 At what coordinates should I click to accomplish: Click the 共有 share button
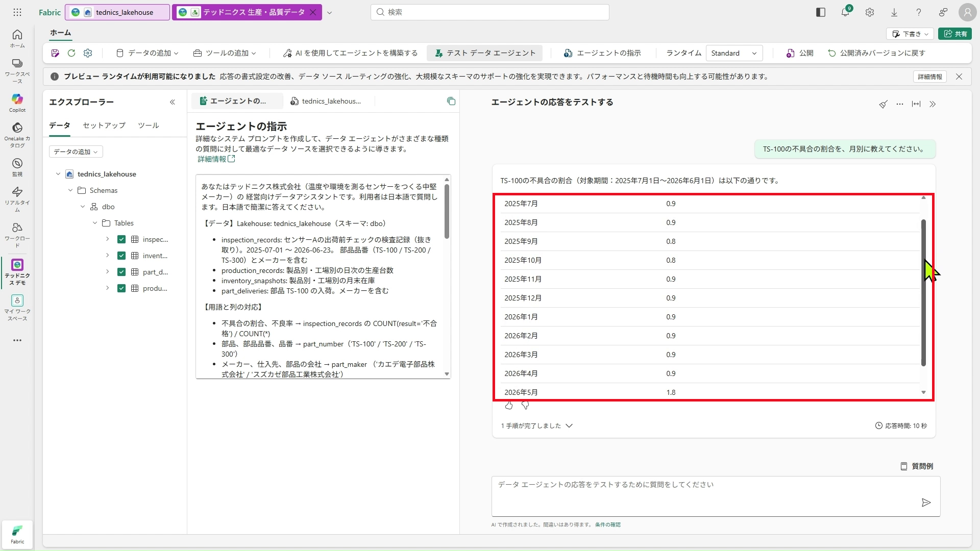pyautogui.click(x=955, y=34)
